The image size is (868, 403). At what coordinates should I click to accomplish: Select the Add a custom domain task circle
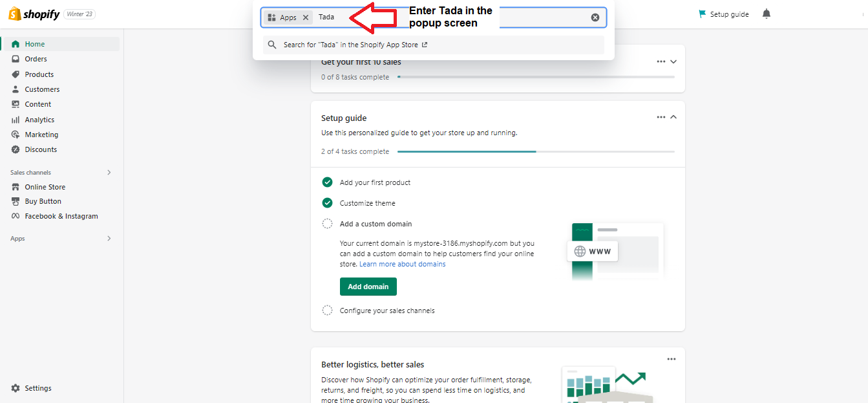point(327,224)
